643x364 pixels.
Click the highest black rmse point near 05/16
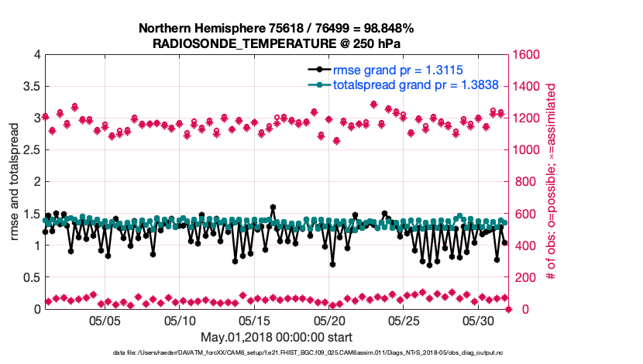point(273,208)
